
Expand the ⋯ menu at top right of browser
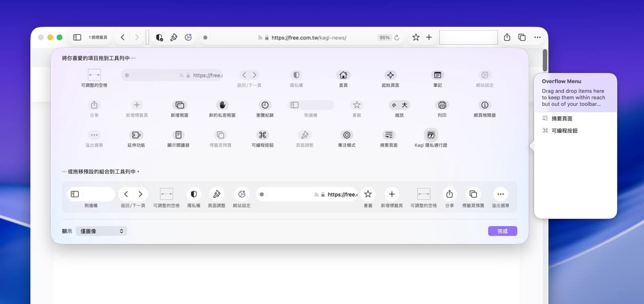[x=537, y=37]
